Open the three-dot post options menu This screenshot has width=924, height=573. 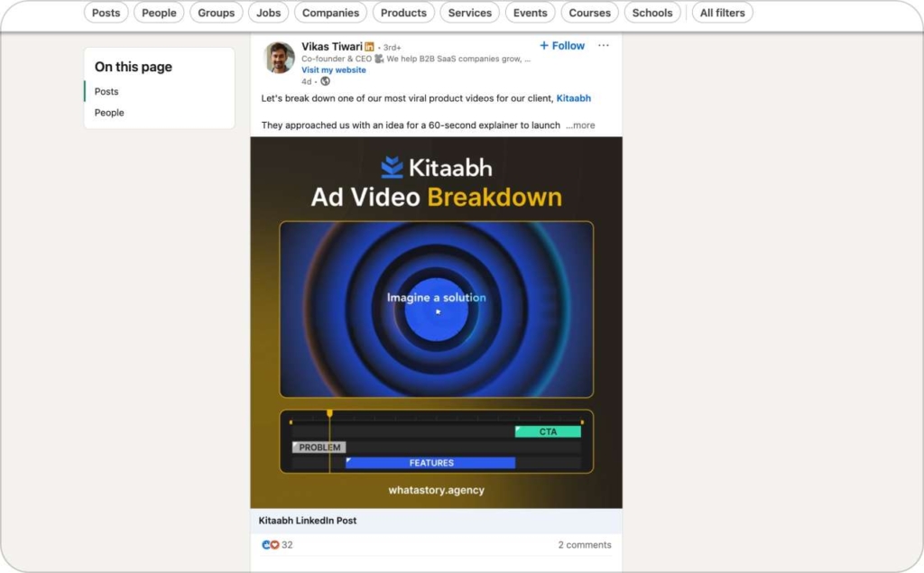603,46
